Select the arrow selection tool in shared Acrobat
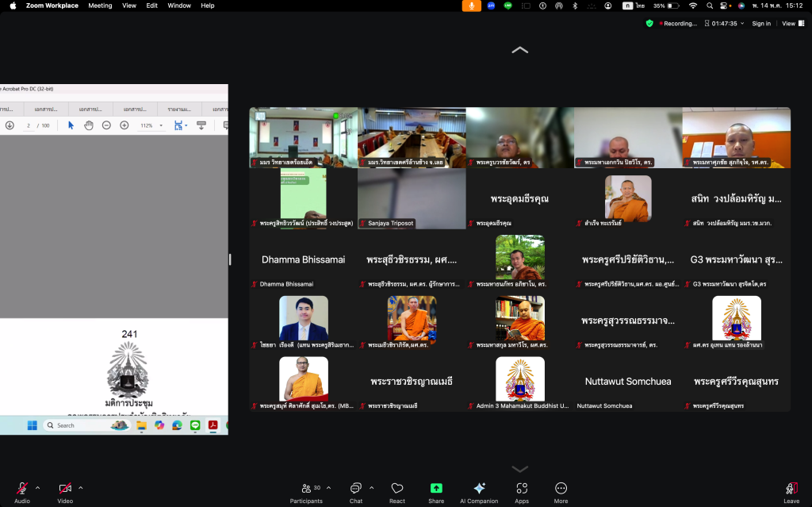 (x=71, y=125)
